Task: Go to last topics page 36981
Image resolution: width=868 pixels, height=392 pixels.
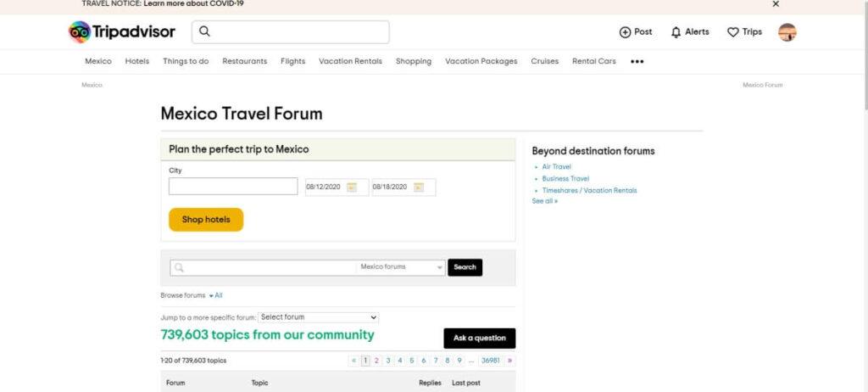Action: 491,361
